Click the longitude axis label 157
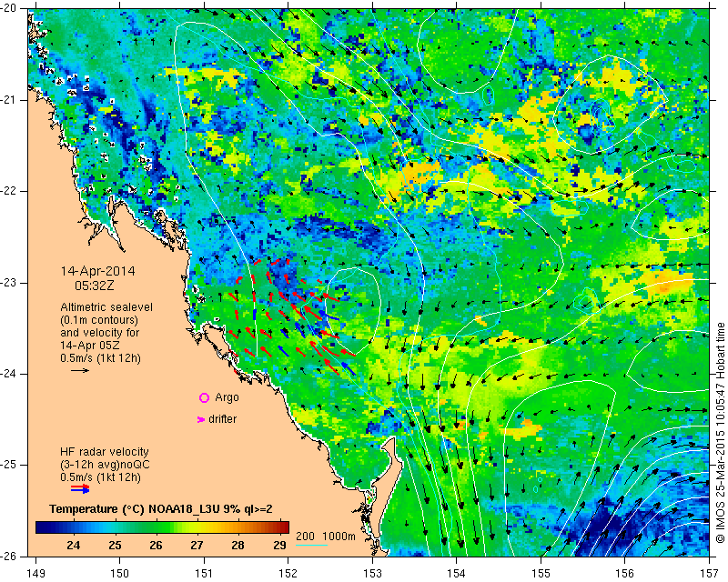Image resolution: width=728 pixels, height=582 pixels. point(710,574)
